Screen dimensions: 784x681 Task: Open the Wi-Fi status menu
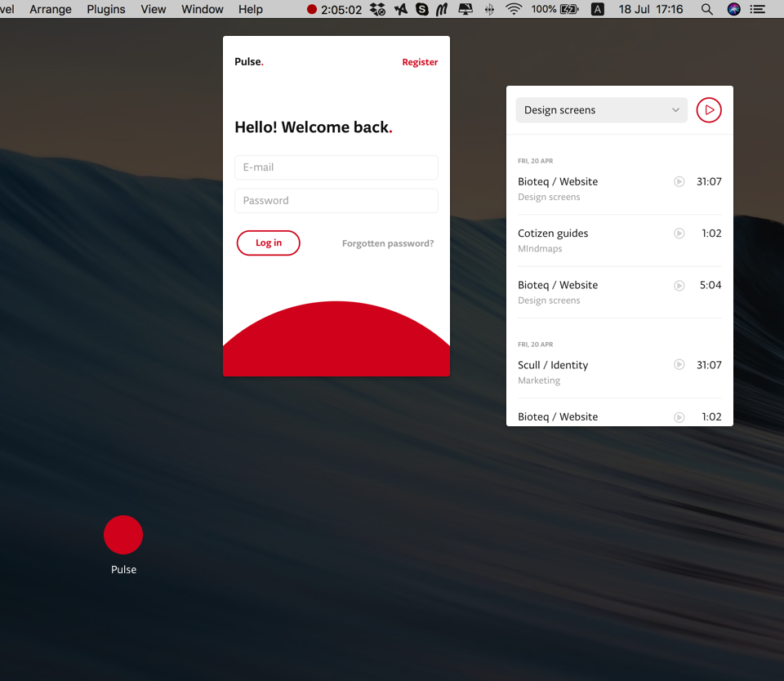pyautogui.click(x=514, y=9)
